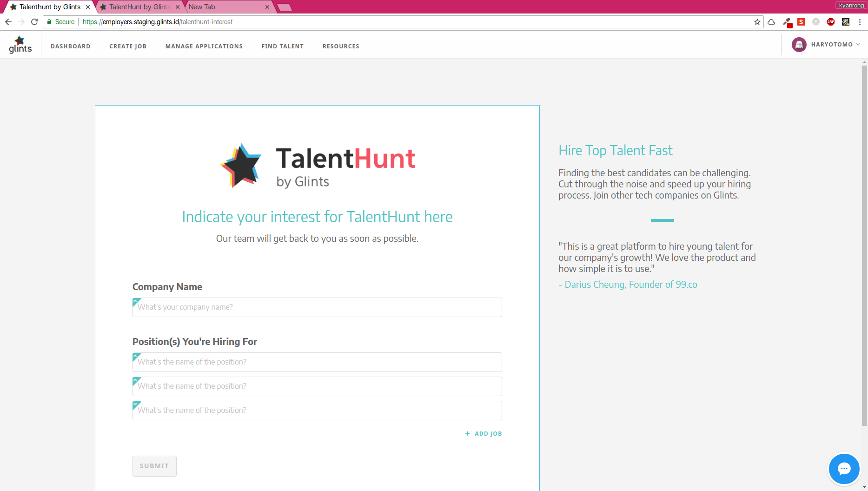Click the Company Name input field
This screenshot has width=868, height=491.
pyautogui.click(x=317, y=307)
